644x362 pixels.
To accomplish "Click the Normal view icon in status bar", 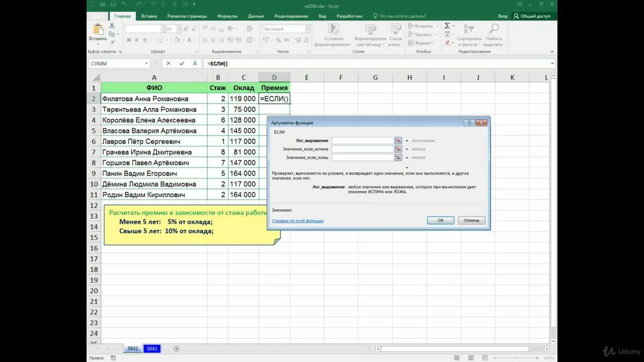I will tap(457, 358).
